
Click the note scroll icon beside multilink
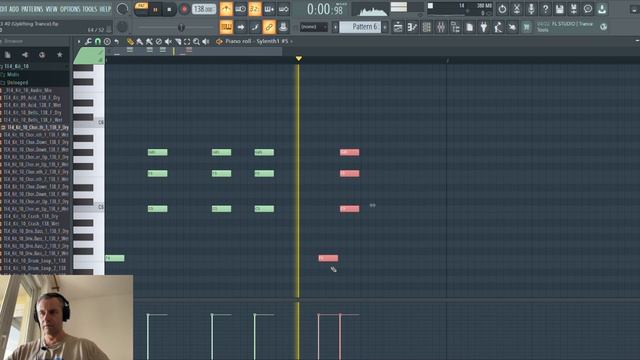[255, 27]
